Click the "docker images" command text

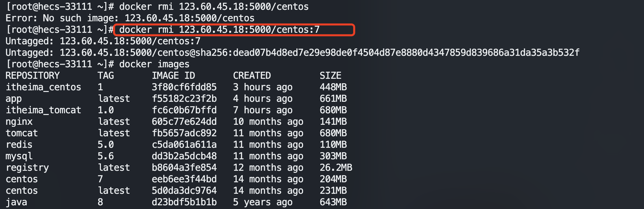pos(154,64)
